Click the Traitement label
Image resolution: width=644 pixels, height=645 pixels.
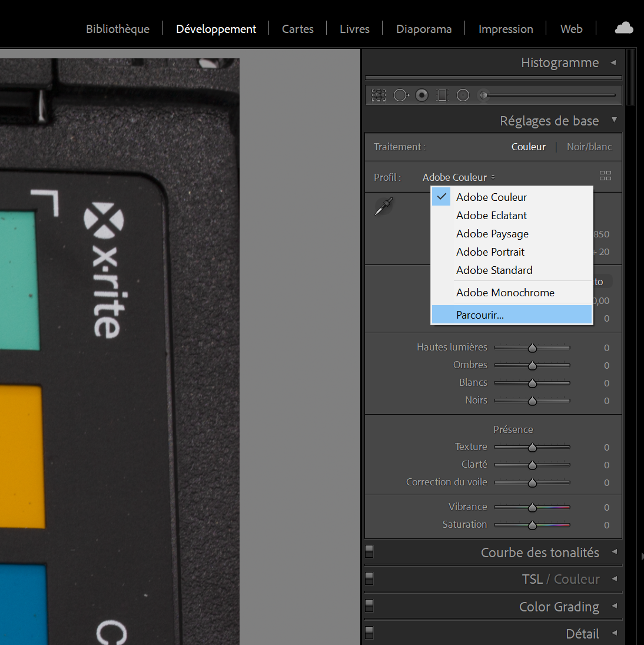(400, 147)
